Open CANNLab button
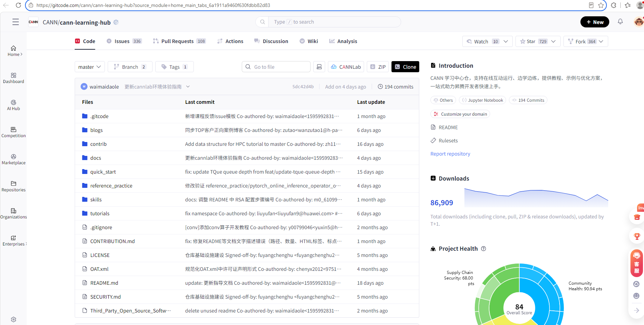Screen dimensions: 644x325 346,67
